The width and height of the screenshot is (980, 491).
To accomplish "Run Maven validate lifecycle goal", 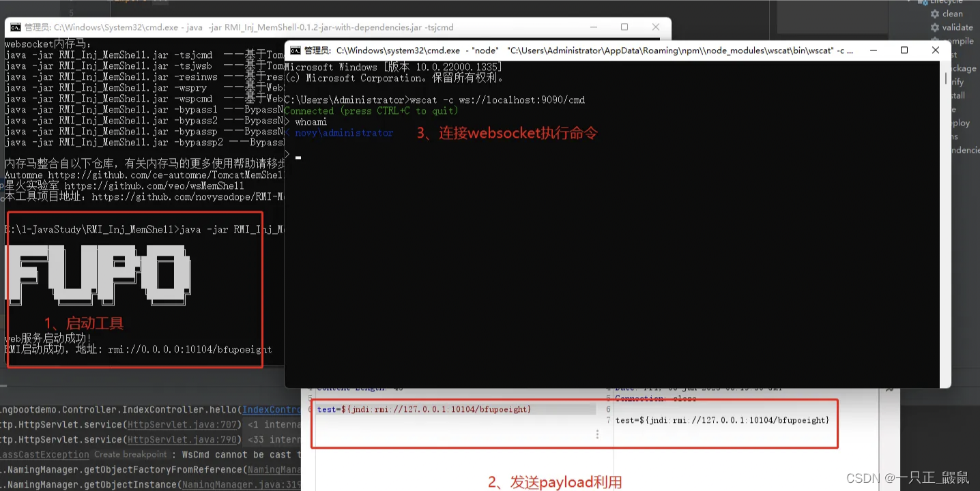I will click(957, 27).
